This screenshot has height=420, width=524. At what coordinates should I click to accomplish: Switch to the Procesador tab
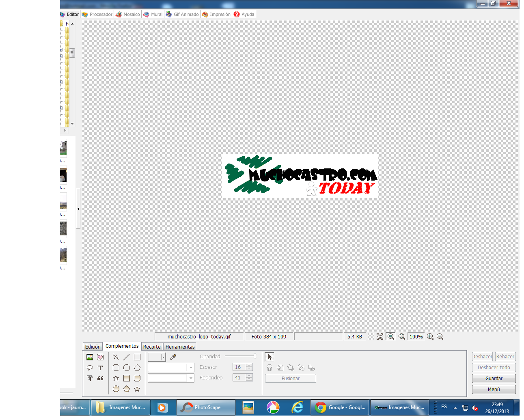pyautogui.click(x=97, y=14)
